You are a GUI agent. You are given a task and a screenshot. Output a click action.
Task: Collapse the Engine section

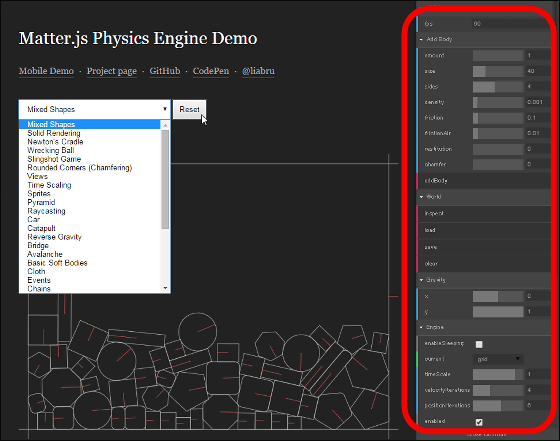click(421, 327)
